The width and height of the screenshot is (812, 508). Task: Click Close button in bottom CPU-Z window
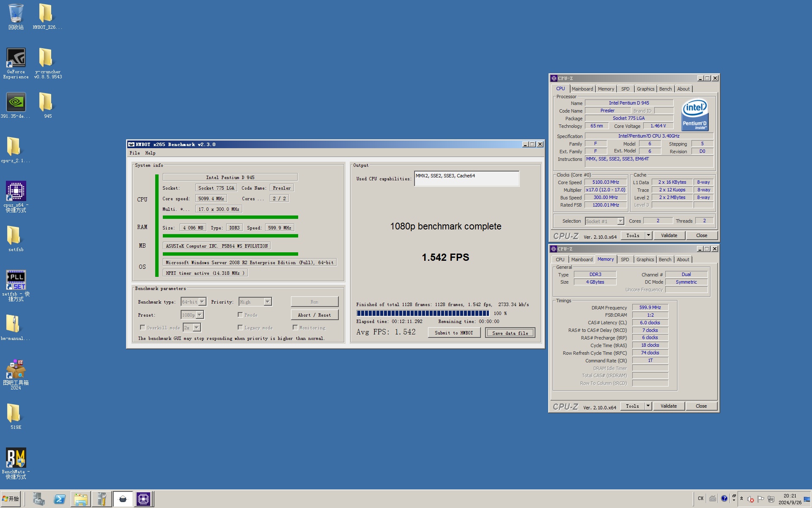(701, 406)
